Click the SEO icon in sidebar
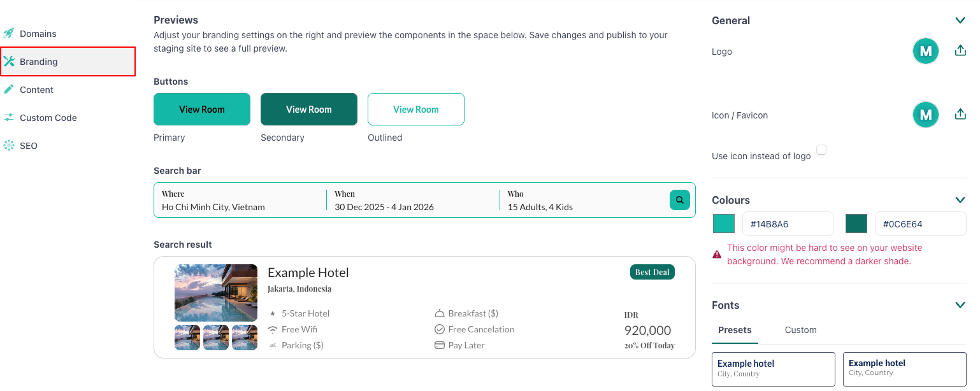 pos(9,145)
